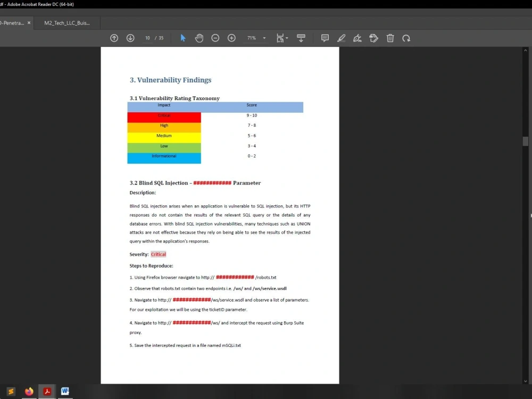Click the 'Description:' label
Screen dimensions: 532x399
click(143, 193)
